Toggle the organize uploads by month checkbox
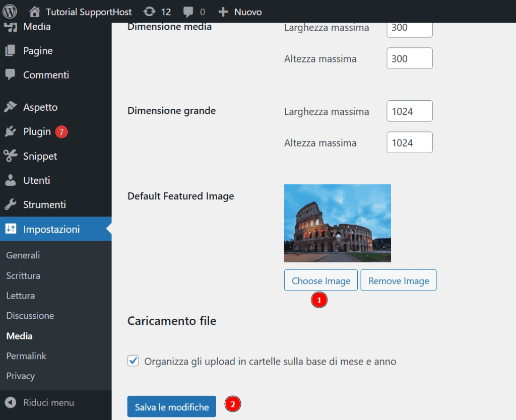The height and width of the screenshot is (420, 516). click(133, 361)
